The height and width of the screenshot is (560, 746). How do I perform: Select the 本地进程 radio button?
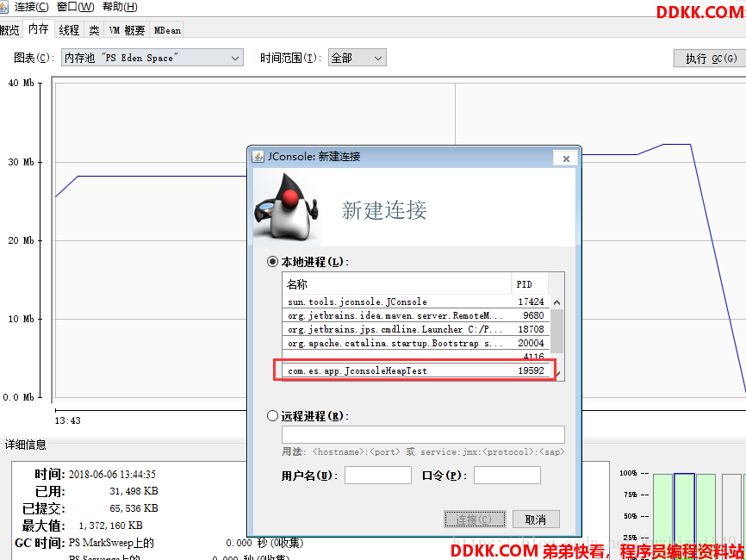pyautogui.click(x=272, y=262)
